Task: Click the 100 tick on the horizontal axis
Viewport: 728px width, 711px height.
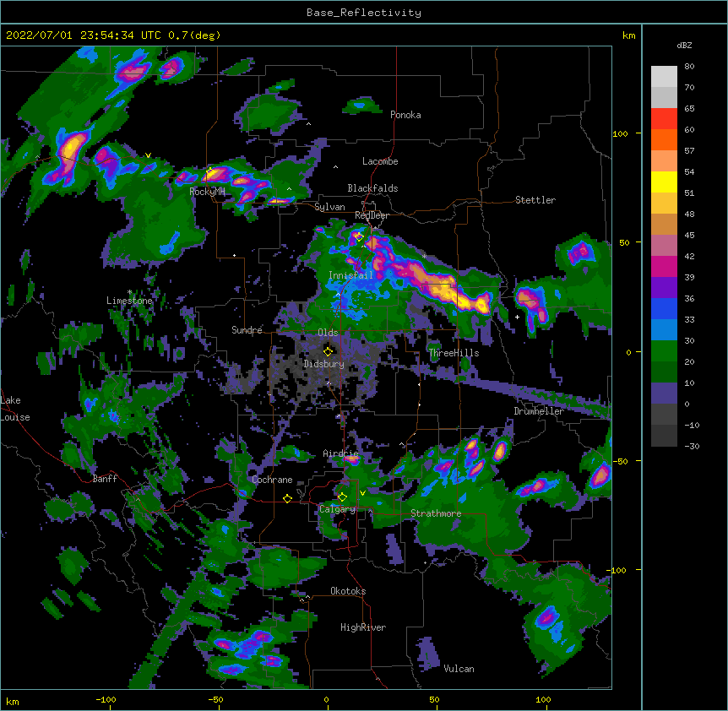Action: (x=543, y=699)
